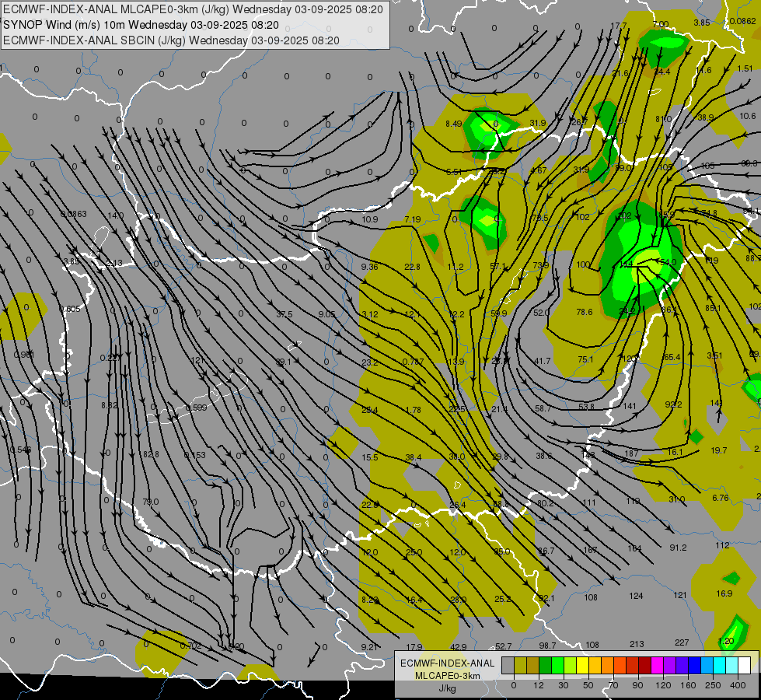Click the map value 0.0862
Viewport: 761px width, 700px height.
coord(742,21)
